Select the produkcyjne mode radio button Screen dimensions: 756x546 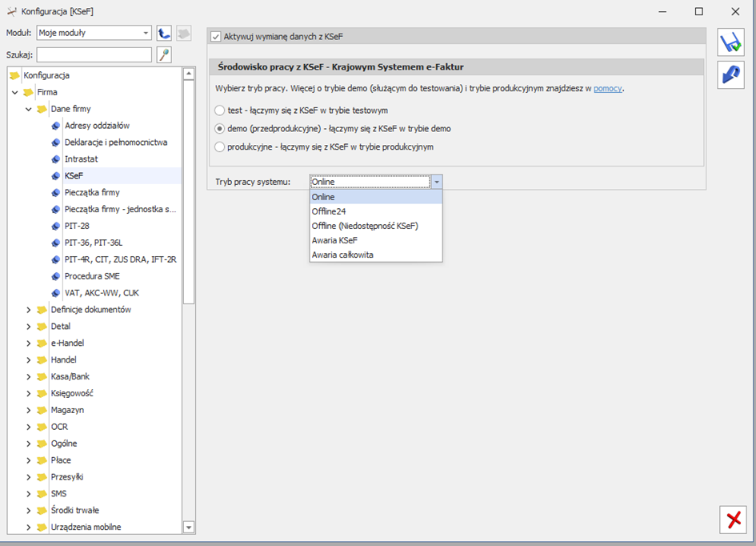(x=220, y=147)
